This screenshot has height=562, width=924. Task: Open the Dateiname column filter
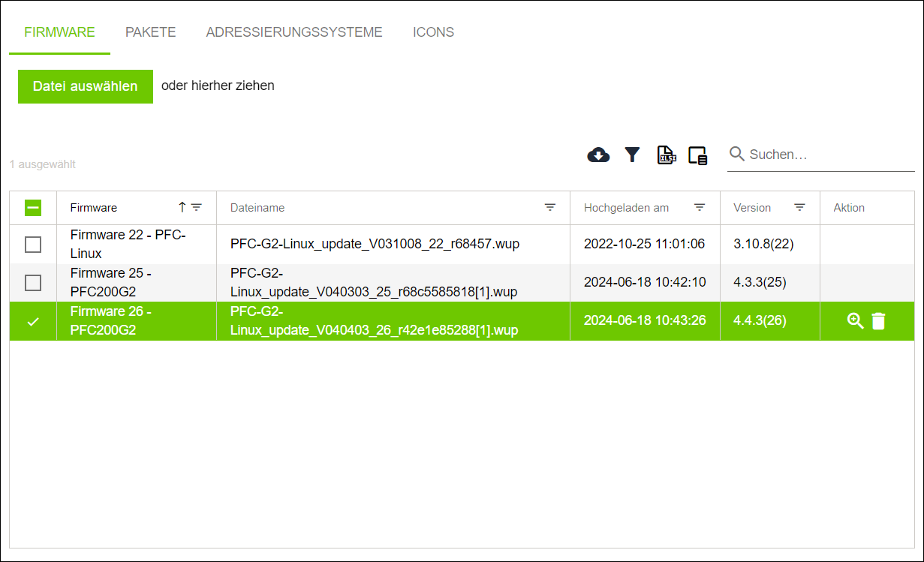[x=550, y=207]
